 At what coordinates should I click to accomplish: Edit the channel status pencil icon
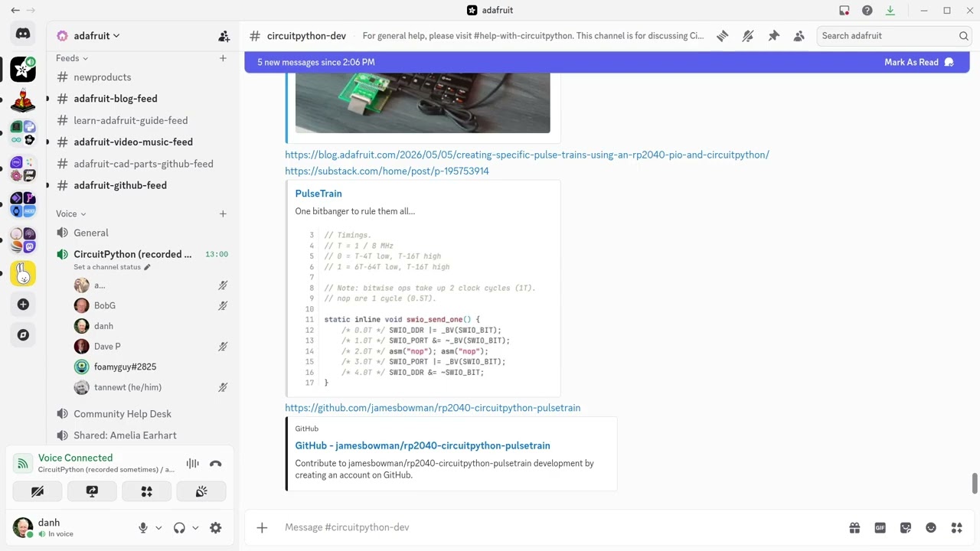pyautogui.click(x=147, y=267)
